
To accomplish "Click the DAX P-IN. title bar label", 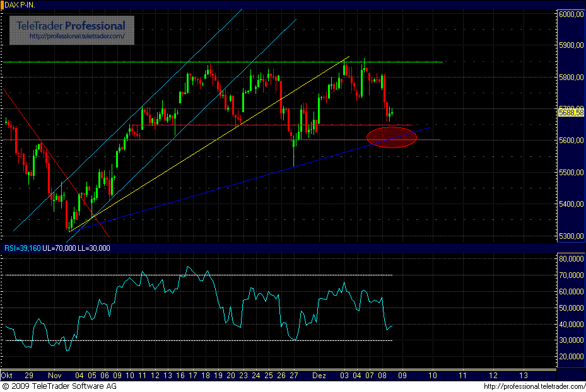I will pyautogui.click(x=20, y=3).
